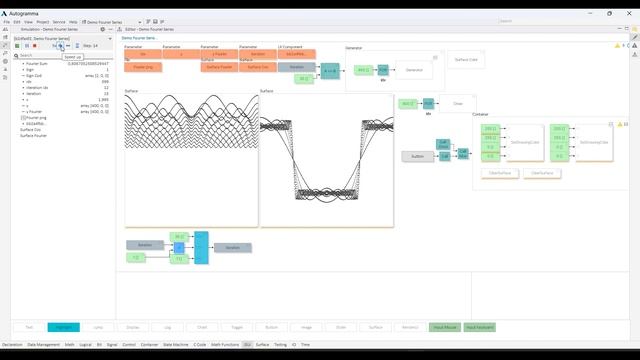
Task: Click the save icon in the top toolbar
Action: (x=155, y=22)
